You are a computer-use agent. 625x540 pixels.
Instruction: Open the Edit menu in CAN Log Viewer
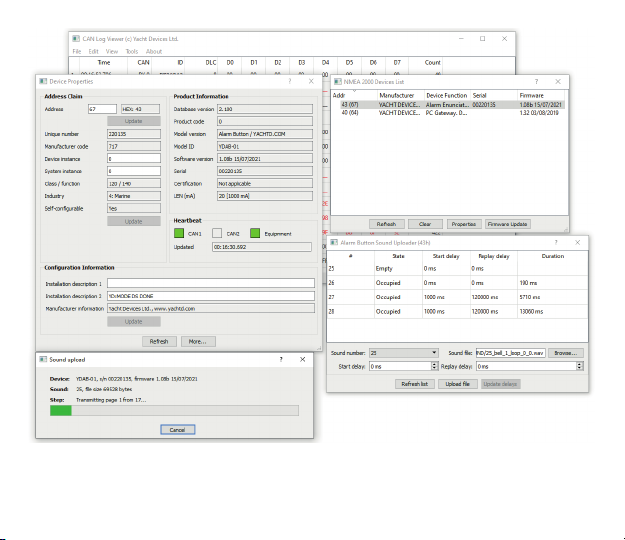94,51
